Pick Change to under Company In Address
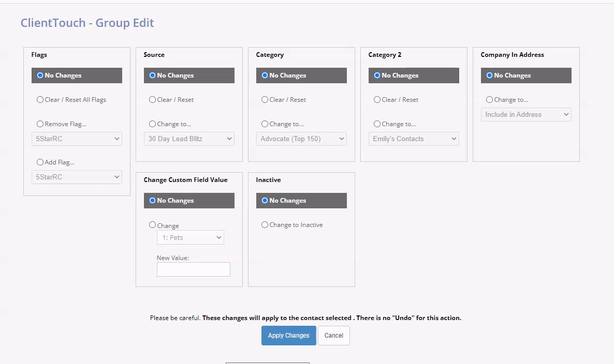The image size is (614, 364). (489, 100)
